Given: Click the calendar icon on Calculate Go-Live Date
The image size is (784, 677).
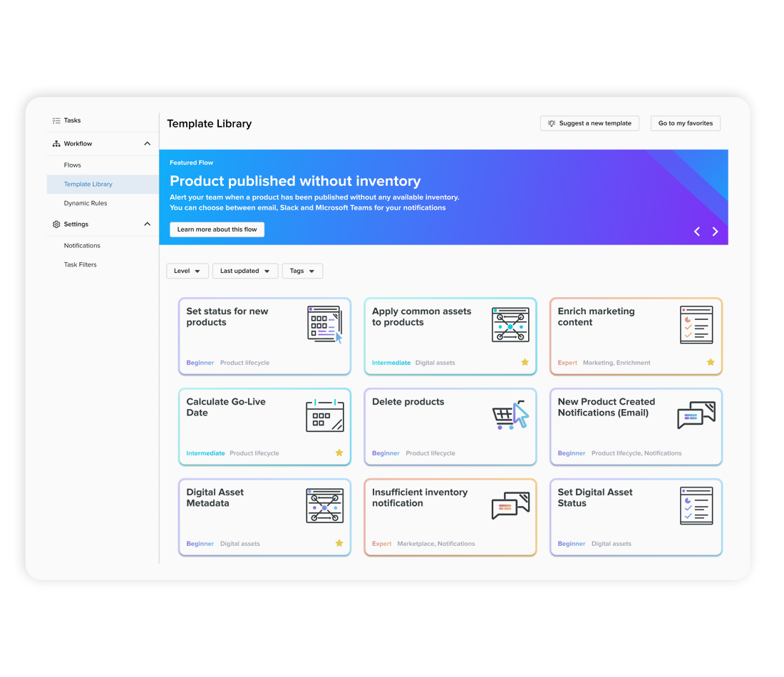Looking at the screenshot, I should click(x=324, y=415).
